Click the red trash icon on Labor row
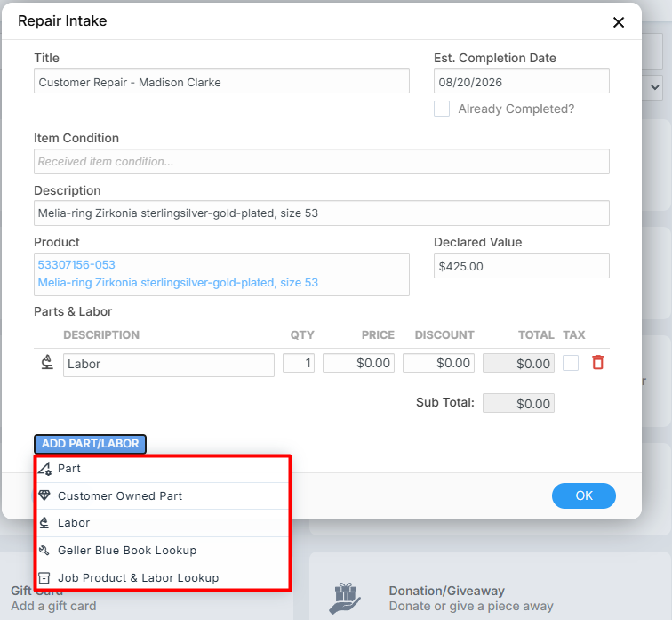The width and height of the screenshot is (672, 620). 598,363
